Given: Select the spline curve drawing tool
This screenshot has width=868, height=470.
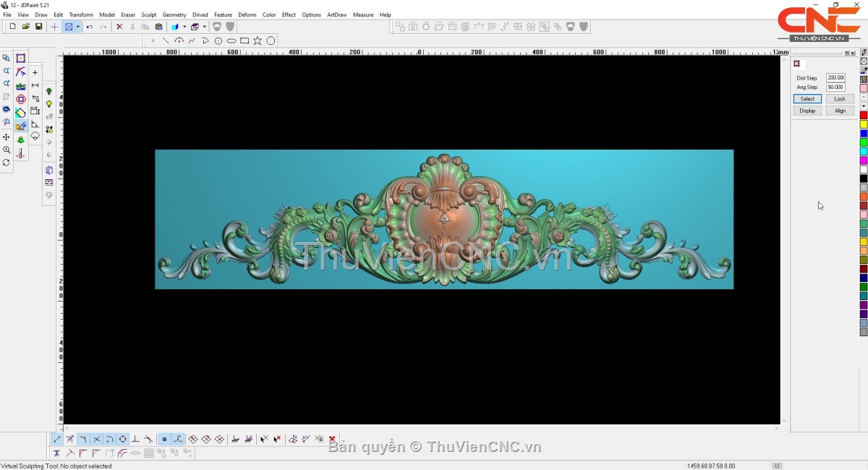Looking at the screenshot, I should click(x=192, y=41).
